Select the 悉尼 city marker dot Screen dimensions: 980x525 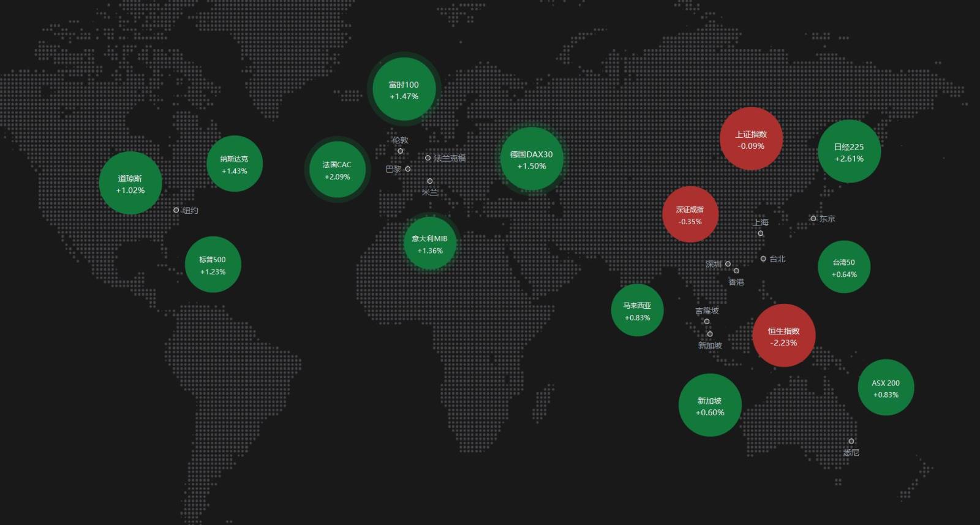[x=851, y=441]
